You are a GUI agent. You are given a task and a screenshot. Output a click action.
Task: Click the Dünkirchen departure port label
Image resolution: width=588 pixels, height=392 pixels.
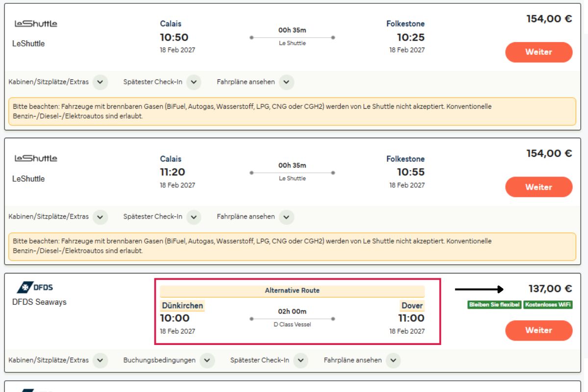coord(182,305)
